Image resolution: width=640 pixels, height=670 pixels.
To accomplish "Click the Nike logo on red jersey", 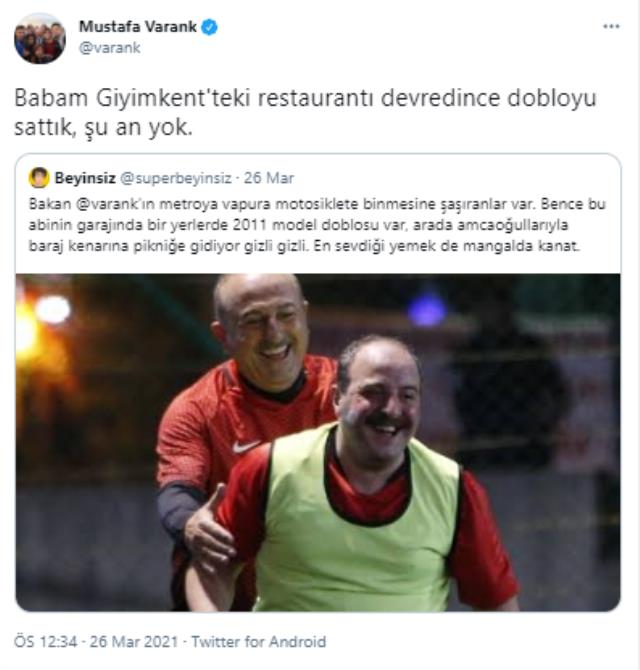I will [x=246, y=447].
